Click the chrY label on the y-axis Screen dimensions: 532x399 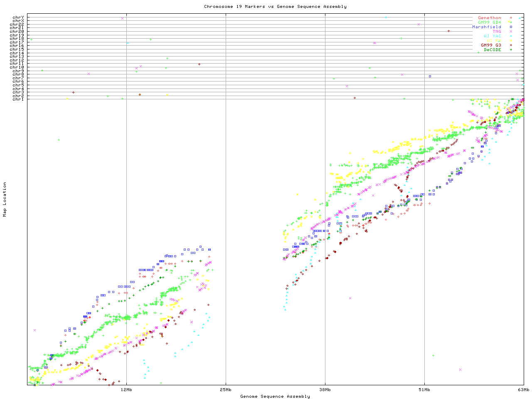click(18, 17)
